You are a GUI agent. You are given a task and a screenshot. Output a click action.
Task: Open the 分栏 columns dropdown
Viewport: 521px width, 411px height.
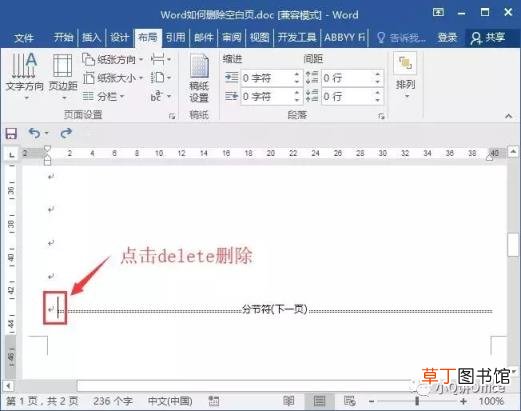(103, 97)
